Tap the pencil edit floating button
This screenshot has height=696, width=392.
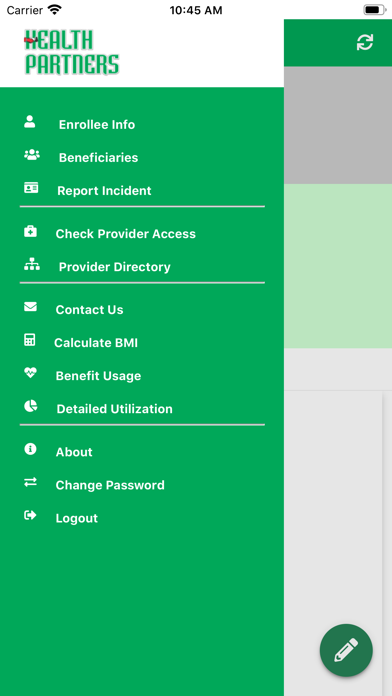tap(346, 650)
